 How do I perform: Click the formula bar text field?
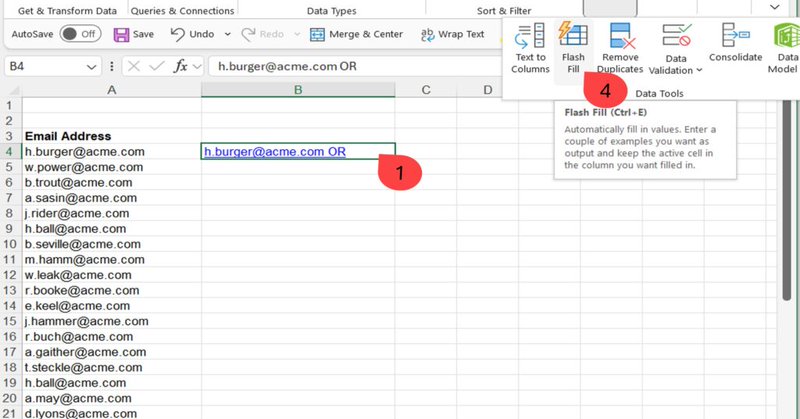point(355,66)
